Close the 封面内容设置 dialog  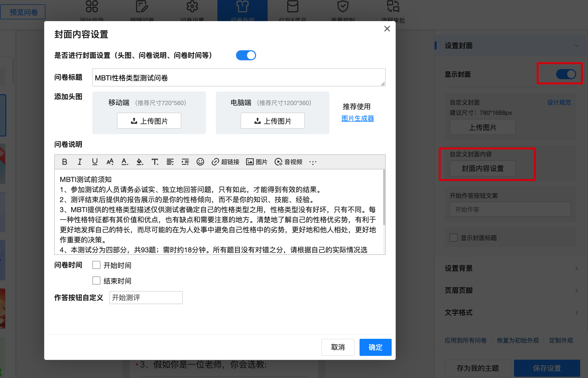(387, 29)
